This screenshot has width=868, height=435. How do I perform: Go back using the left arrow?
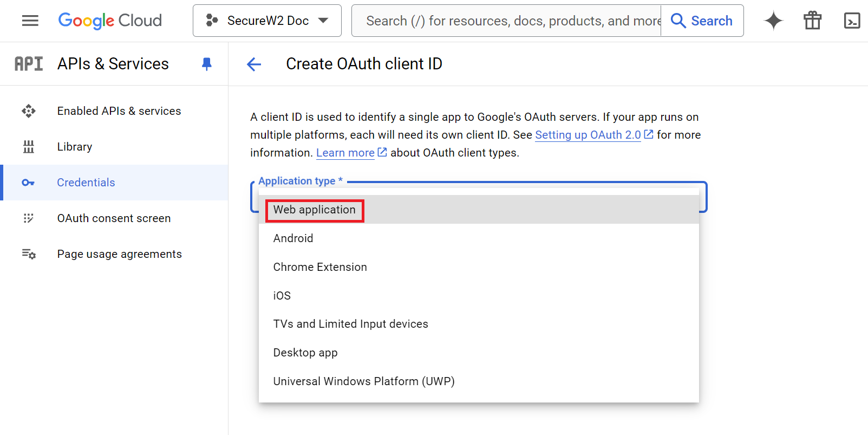click(x=254, y=64)
